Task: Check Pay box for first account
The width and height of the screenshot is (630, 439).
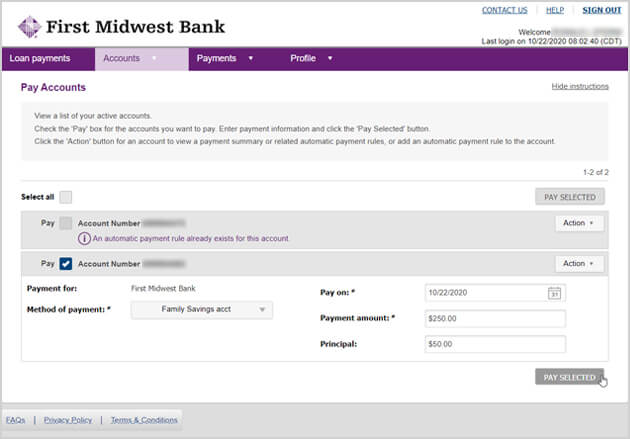Action: [65, 223]
